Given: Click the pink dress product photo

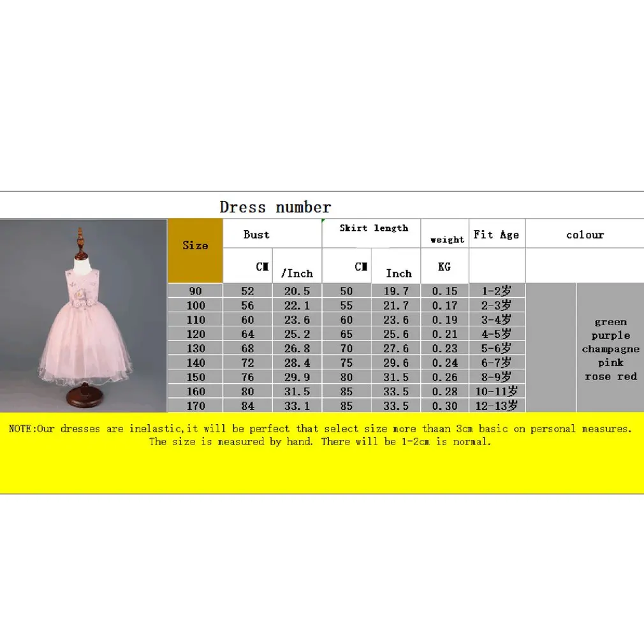Looking at the screenshot, I should [x=84, y=316].
